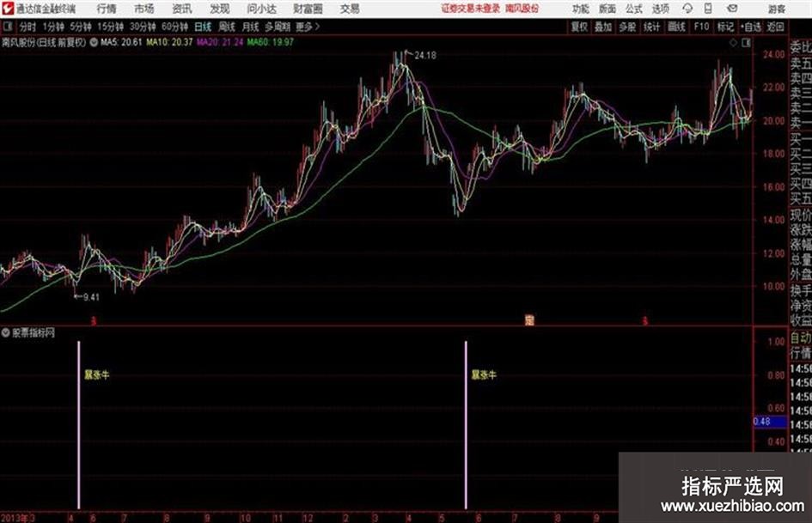Toggle the side panel icon beside diamond
812x523 pixels.
(x=746, y=43)
